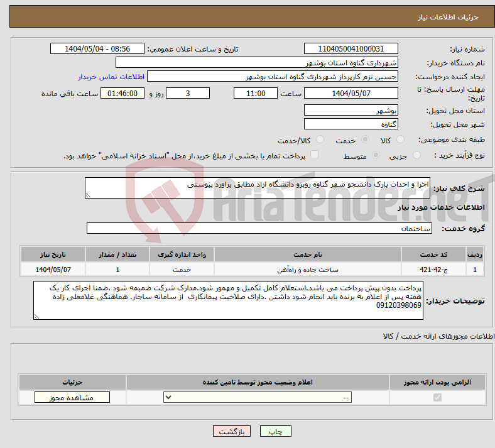Click the resize handle of buyer notes textarea
The image size is (495, 448).
(36, 316)
